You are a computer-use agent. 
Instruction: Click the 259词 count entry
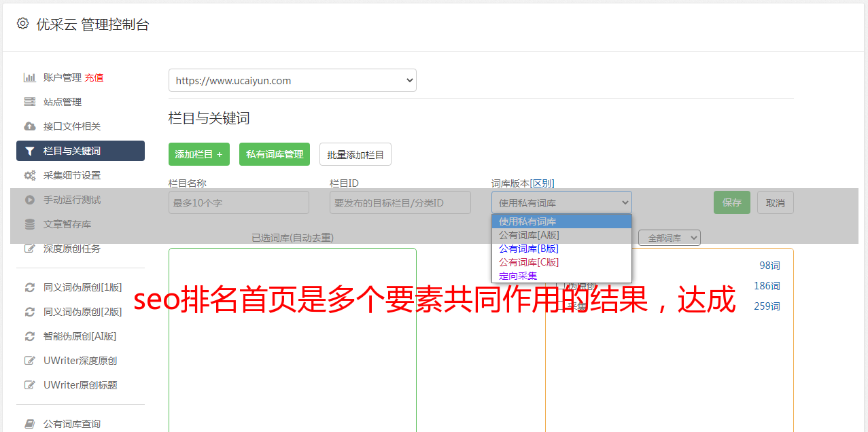click(767, 306)
